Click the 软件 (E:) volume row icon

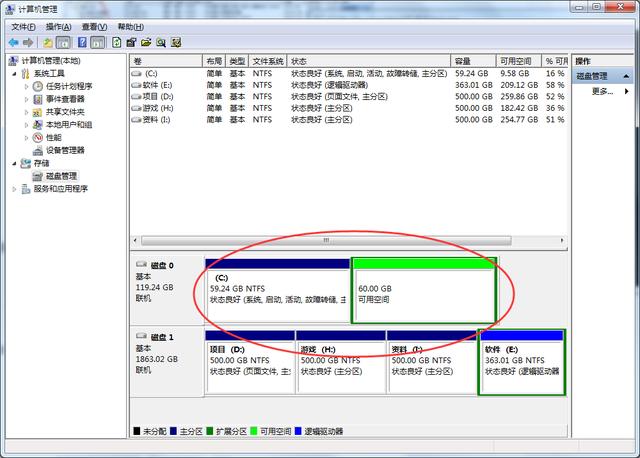coord(136,86)
